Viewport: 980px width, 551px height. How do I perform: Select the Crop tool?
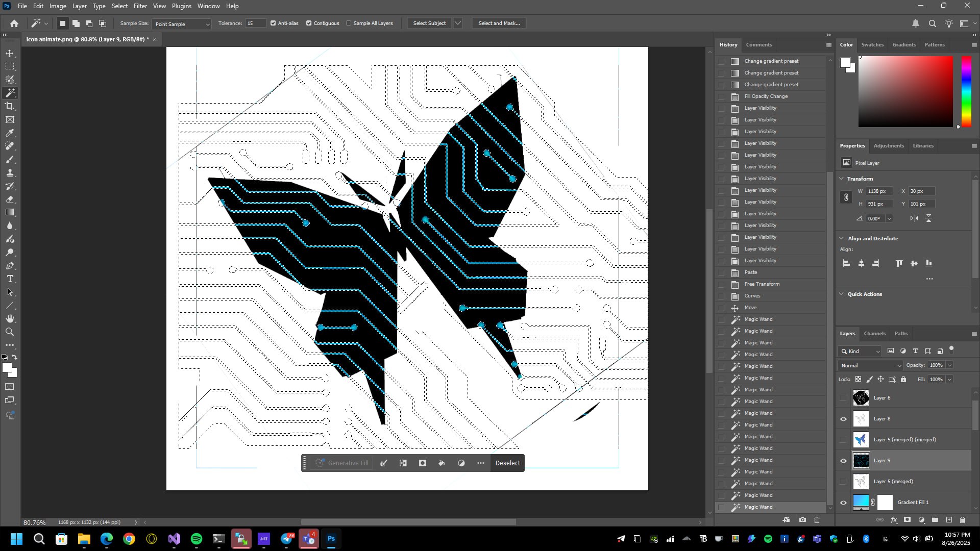tap(10, 106)
